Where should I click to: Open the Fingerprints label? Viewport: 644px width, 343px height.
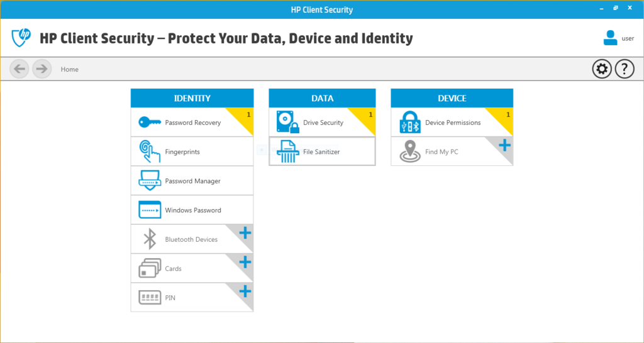pyautogui.click(x=182, y=152)
